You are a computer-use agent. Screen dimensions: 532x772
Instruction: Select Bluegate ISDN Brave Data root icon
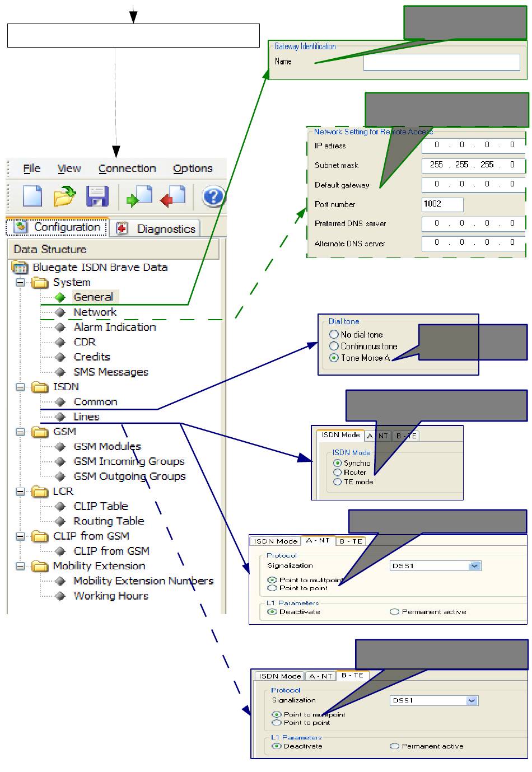tap(20, 268)
